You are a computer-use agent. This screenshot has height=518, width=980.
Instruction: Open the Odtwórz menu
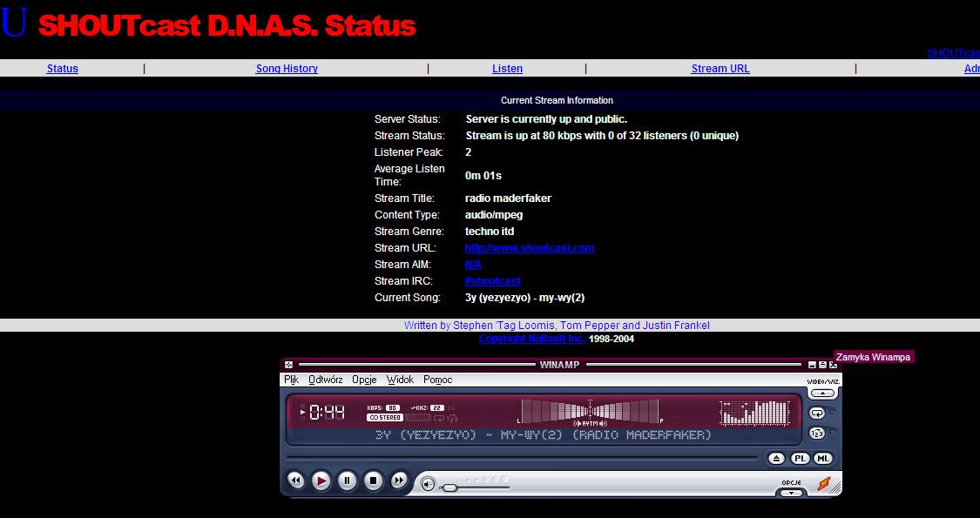(326, 380)
